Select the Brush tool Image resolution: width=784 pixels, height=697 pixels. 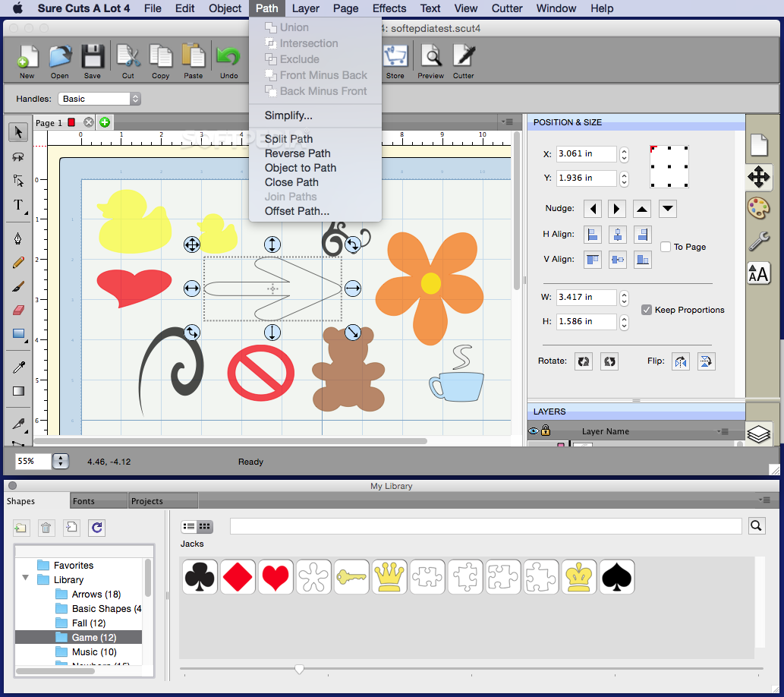coord(18,286)
